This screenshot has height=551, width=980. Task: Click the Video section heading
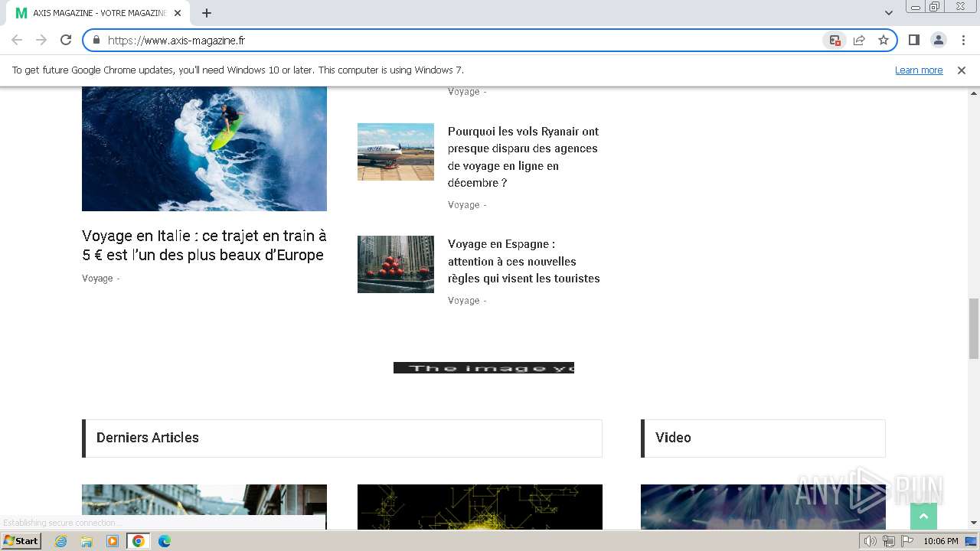(673, 438)
